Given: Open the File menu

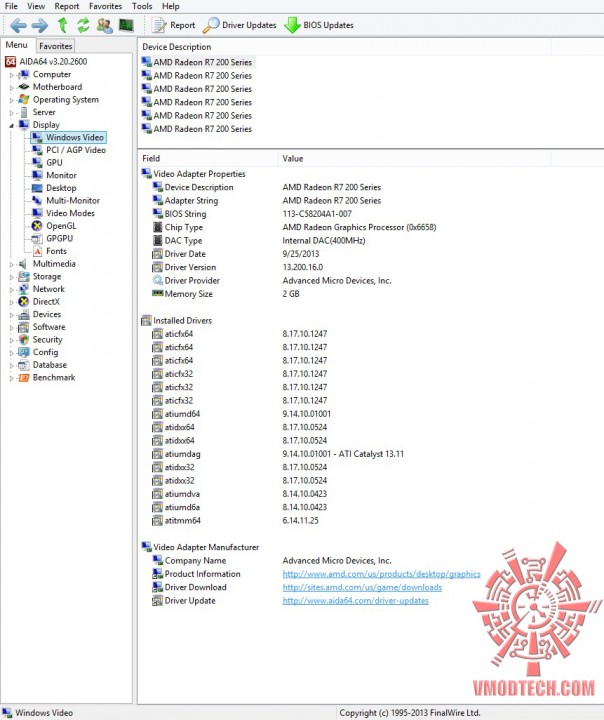Looking at the screenshot, I should [x=11, y=6].
